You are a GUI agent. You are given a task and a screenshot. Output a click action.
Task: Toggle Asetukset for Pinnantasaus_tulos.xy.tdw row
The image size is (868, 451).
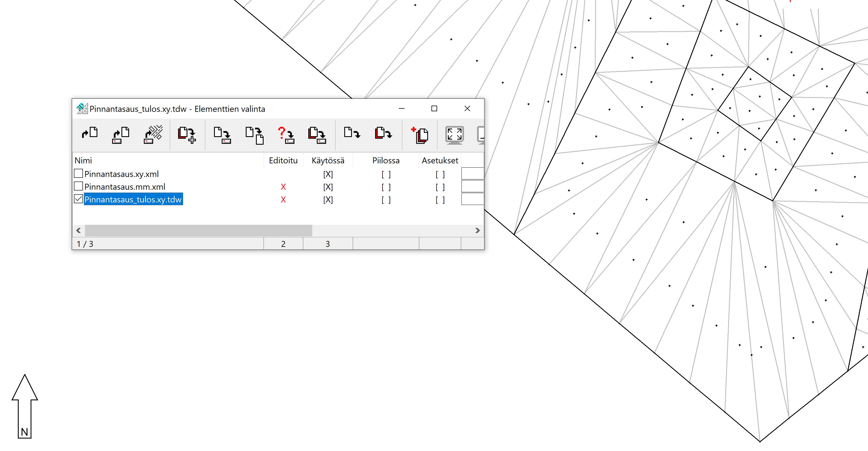[x=440, y=200]
